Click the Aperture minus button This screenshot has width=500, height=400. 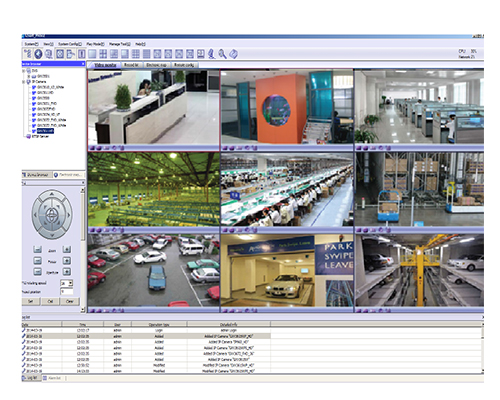pos(38,272)
